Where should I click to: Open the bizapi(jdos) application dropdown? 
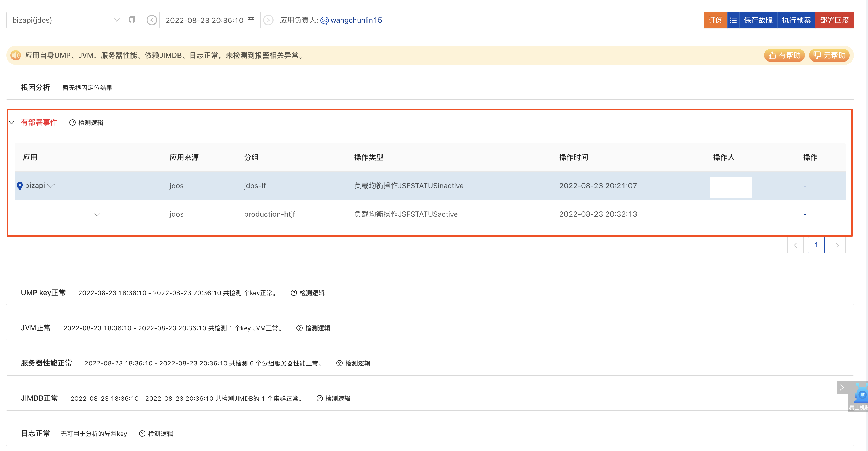pos(66,20)
